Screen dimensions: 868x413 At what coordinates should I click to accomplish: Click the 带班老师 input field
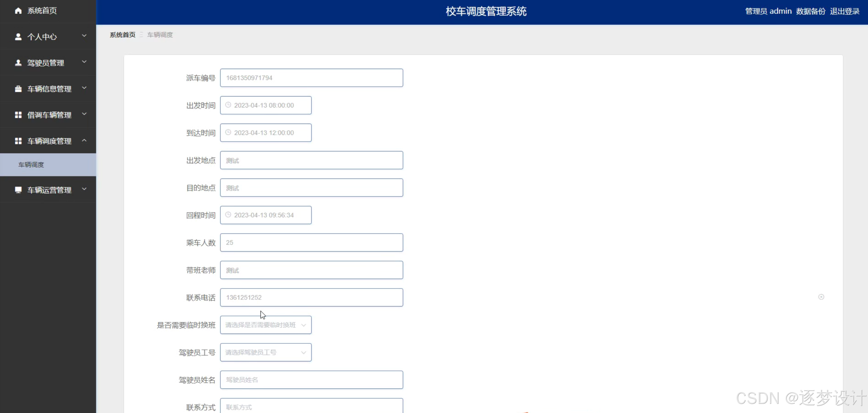tap(312, 270)
